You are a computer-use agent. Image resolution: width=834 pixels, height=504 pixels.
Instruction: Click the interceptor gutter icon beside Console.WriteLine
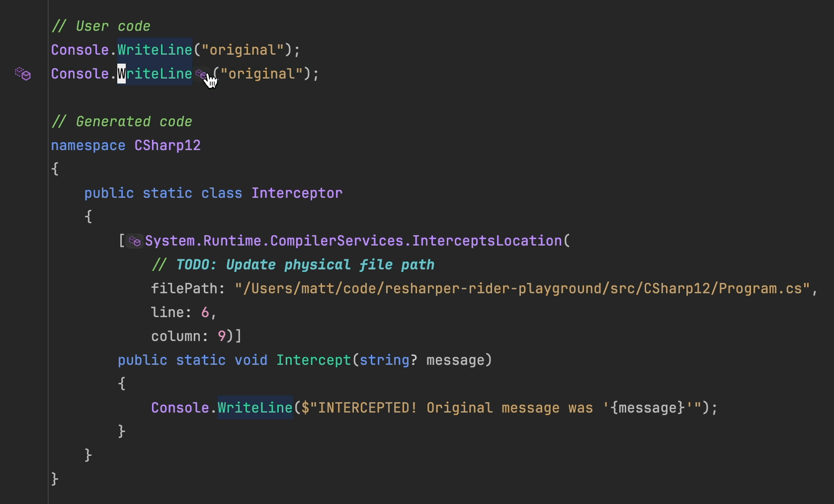[x=22, y=74]
